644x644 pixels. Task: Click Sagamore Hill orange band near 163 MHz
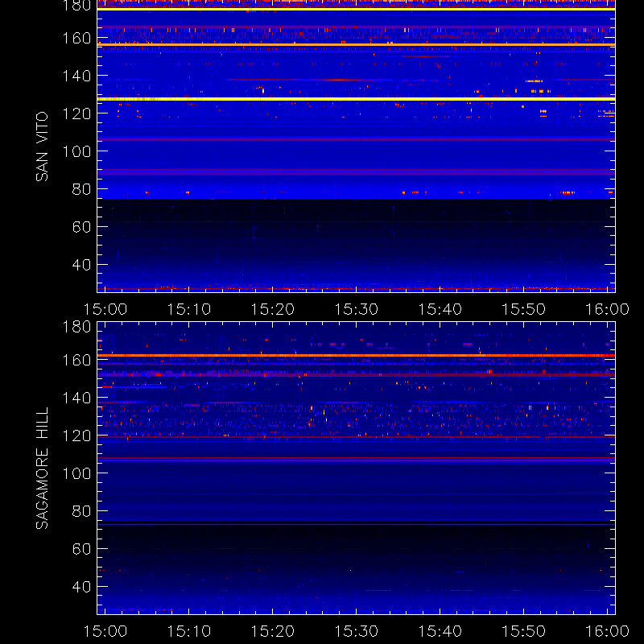click(356, 355)
